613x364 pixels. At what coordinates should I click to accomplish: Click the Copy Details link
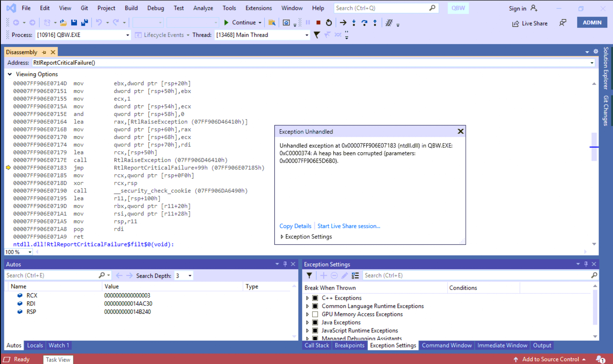point(295,226)
